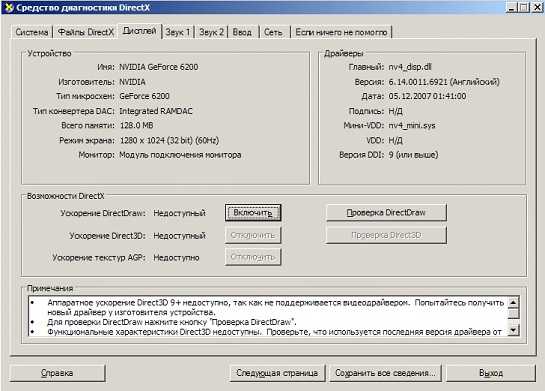Click Отключить button next to Direct3D acceleration
The height and width of the screenshot is (391, 545).
coord(253,235)
